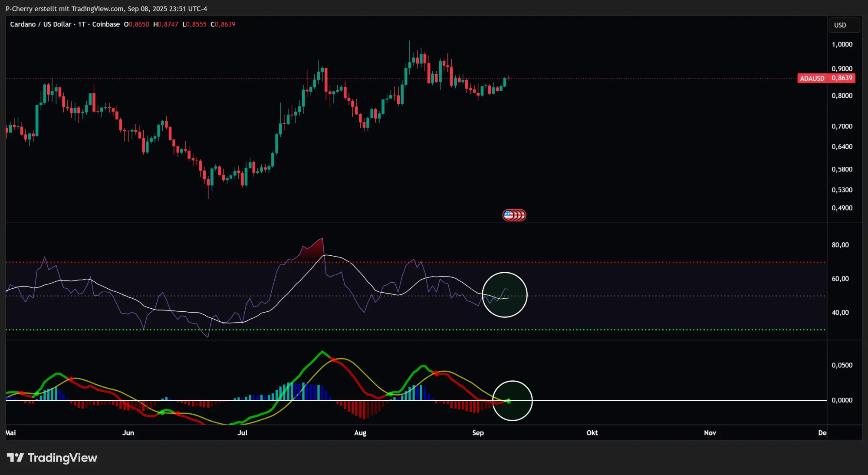Click the RSI 80,00 axis label
This screenshot has height=475, width=868.
pyautogui.click(x=840, y=245)
